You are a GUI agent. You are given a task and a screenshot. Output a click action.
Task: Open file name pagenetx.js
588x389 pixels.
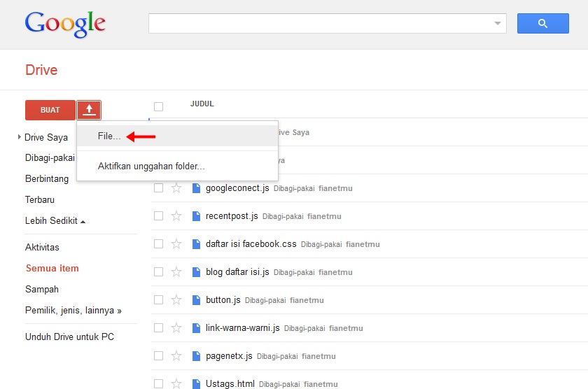(x=229, y=356)
